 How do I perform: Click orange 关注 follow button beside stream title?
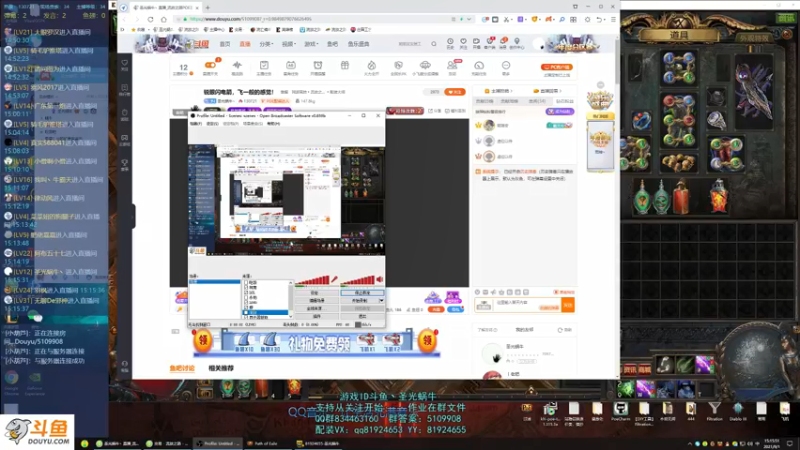pos(455,92)
